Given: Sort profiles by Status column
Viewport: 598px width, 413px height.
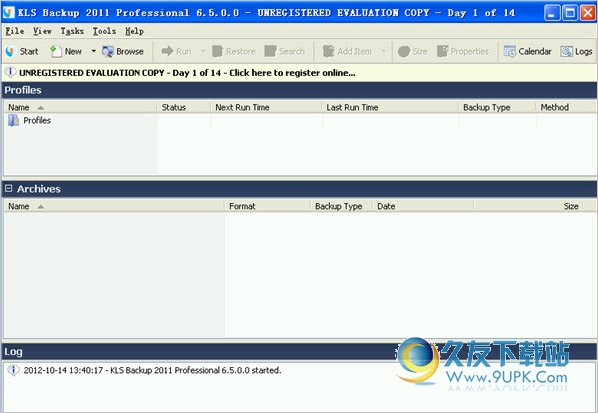Looking at the screenshot, I should click(183, 108).
